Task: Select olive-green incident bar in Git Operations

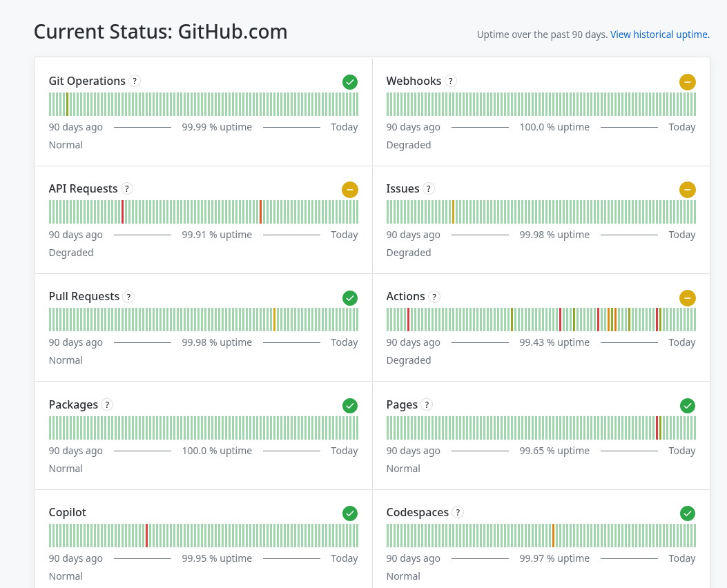Action: (x=67, y=104)
